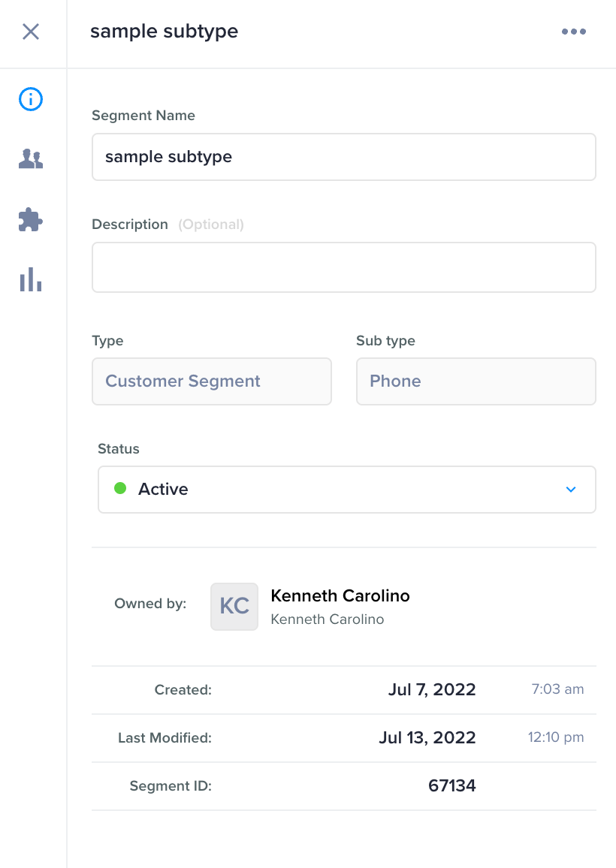Viewport: 616px width, 868px height.
Task: Open the bar chart analytics icon
Action: 31,280
